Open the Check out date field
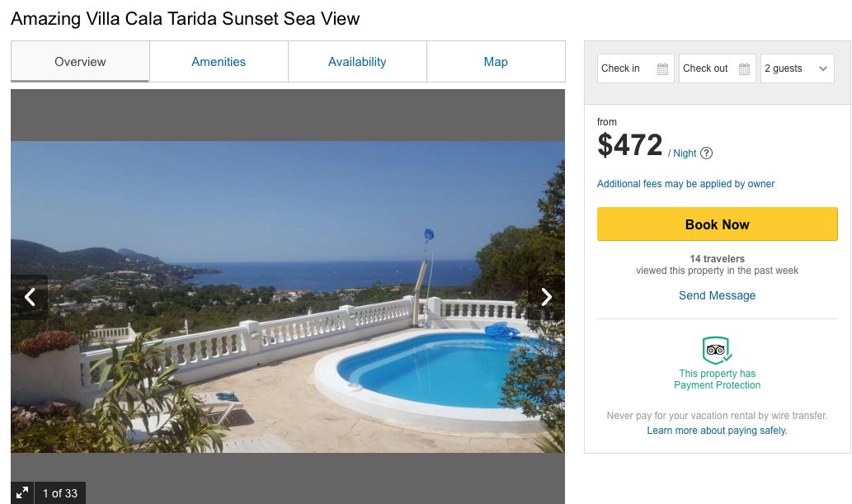This screenshot has height=504, width=852. point(708,68)
